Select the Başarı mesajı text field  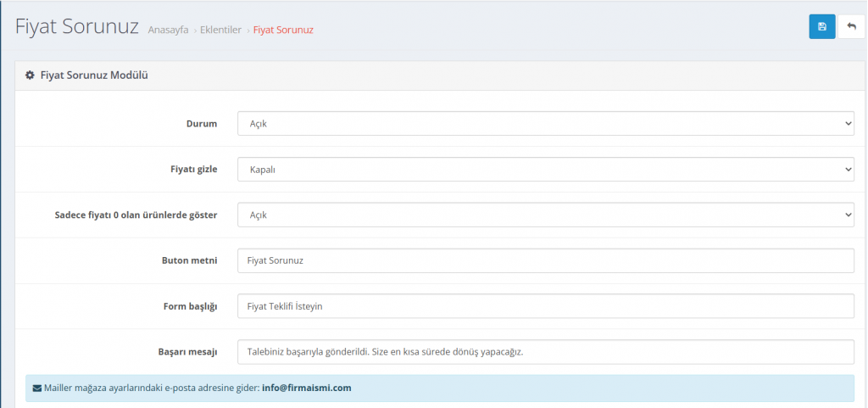click(x=545, y=351)
